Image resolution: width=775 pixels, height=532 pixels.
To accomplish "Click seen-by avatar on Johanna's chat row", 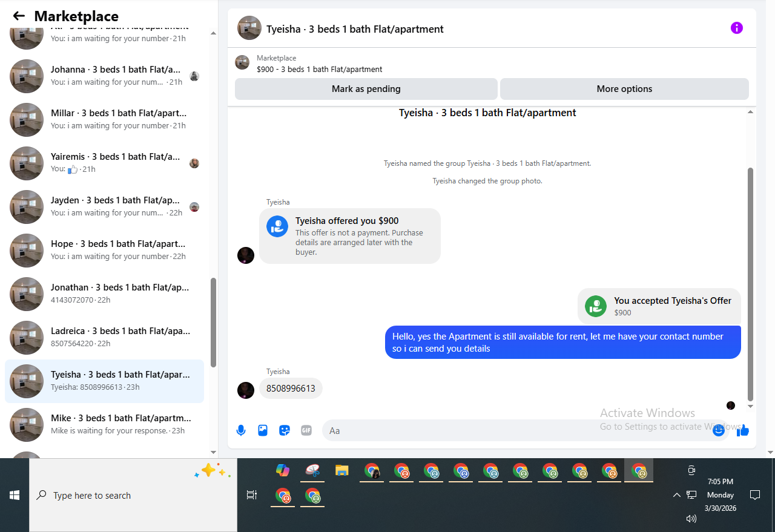I will pos(194,76).
